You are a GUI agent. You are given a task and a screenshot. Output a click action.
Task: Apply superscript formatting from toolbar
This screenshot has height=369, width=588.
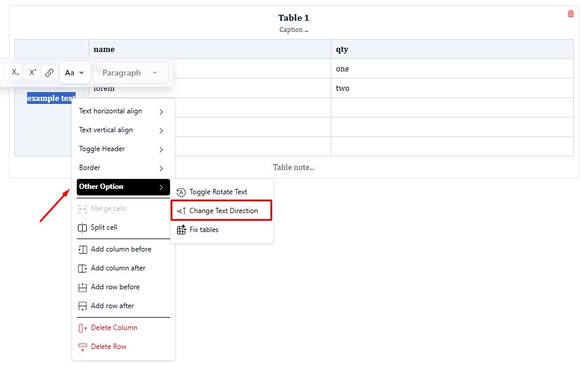tap(33, 73)
